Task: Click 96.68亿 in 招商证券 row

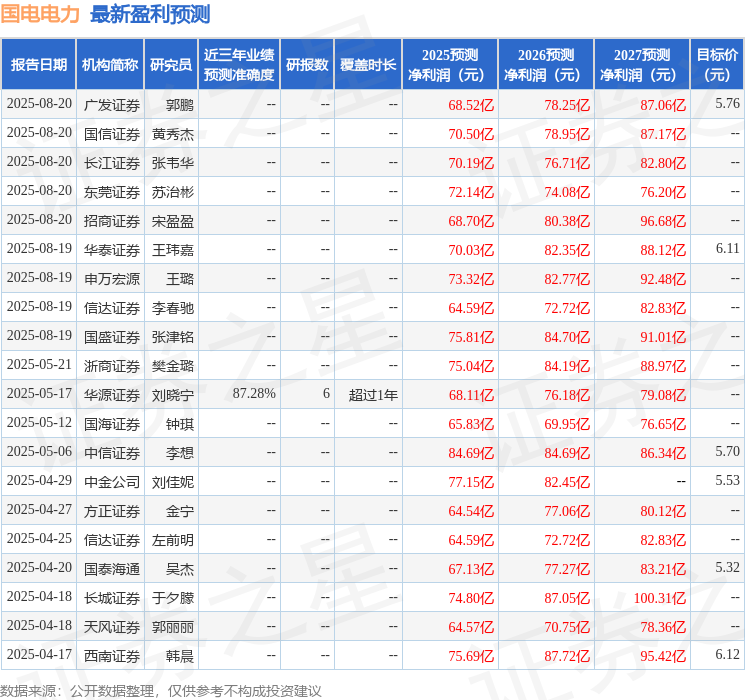Action: coord(663,221)
